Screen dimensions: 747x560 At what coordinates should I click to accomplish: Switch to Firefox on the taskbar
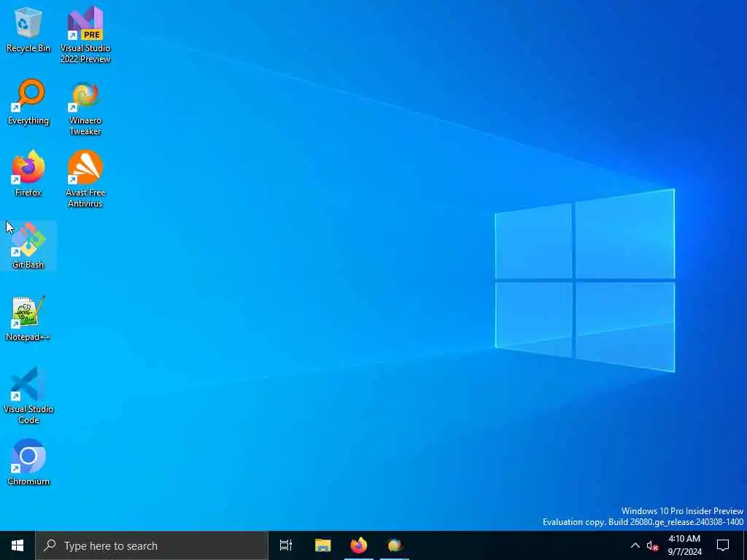pos(359,545)
